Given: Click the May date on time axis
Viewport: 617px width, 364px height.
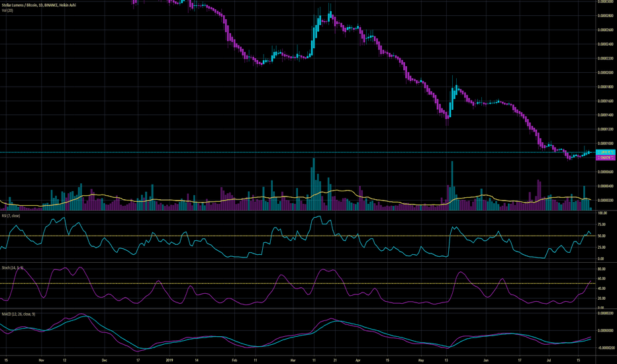Looking at the screenshot, I should [421, 360].
